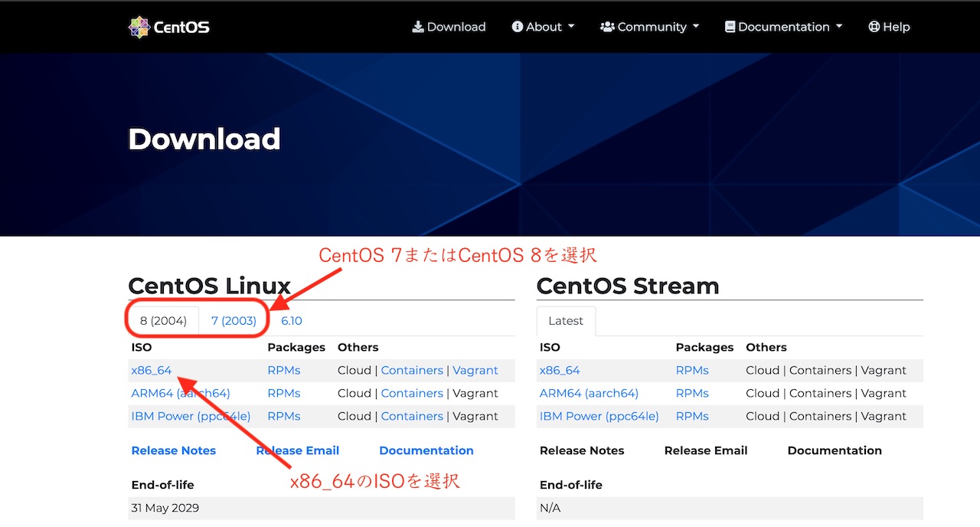Expand the Community dropdown caret
Viewport: 980px width, 527px height.
(x=696, y=27)
